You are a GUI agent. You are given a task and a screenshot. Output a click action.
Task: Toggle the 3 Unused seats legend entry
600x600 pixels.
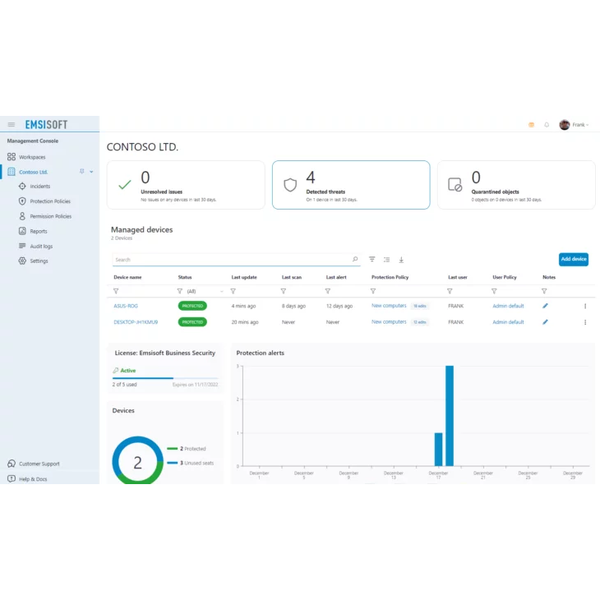(190, 463)
